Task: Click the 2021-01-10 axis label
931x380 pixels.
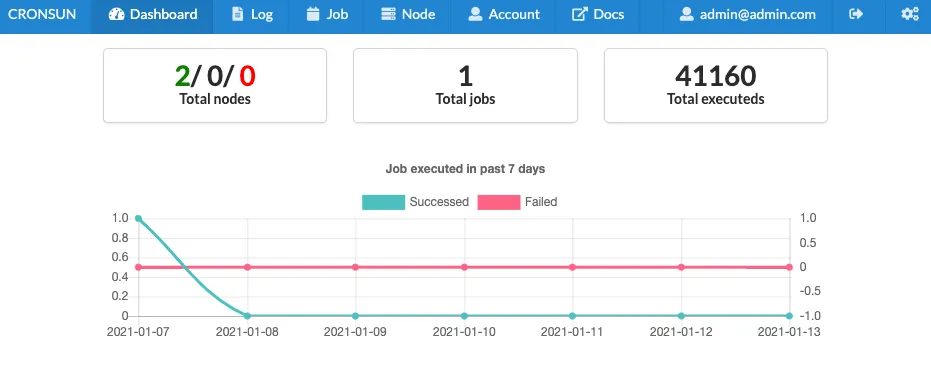Action: pos(464,332)
